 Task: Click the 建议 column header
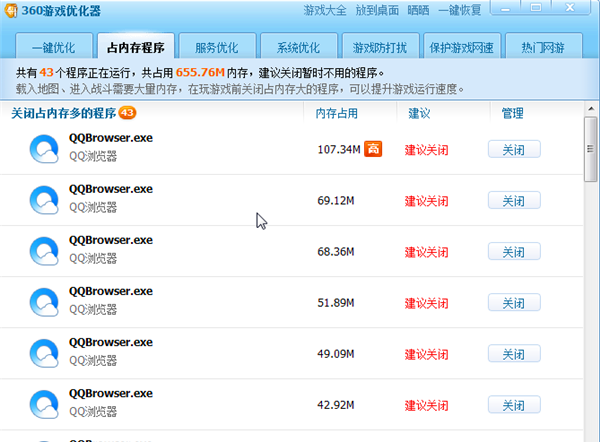(x=419, y=113)
